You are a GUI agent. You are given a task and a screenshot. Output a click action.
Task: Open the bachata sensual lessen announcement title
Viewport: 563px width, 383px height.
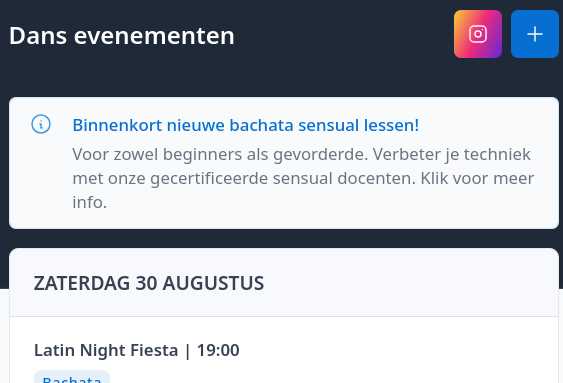tap(246, 125)
